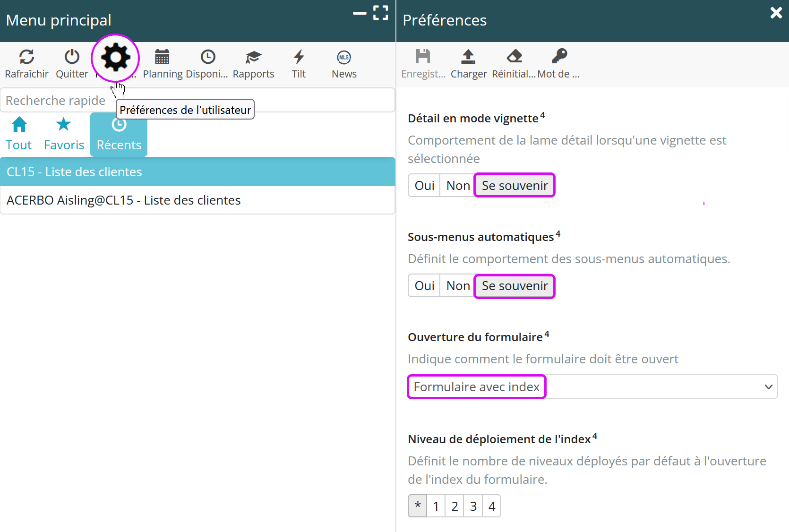The image size is (789, 532).
Task: Click the Tilt lightning icon
Action: coord(299,57)
